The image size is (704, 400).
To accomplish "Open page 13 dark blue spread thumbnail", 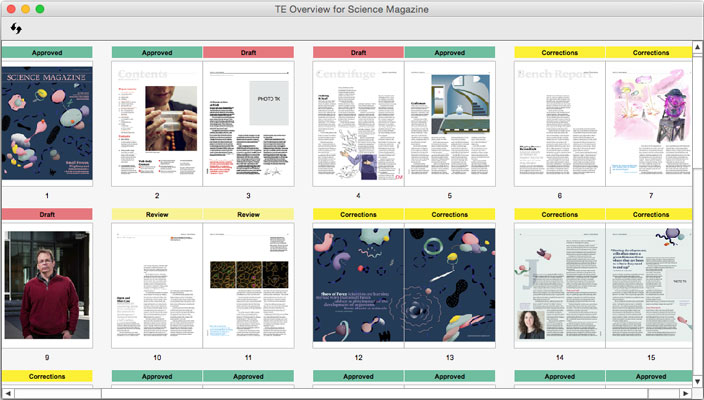I will tap(450, 286).
